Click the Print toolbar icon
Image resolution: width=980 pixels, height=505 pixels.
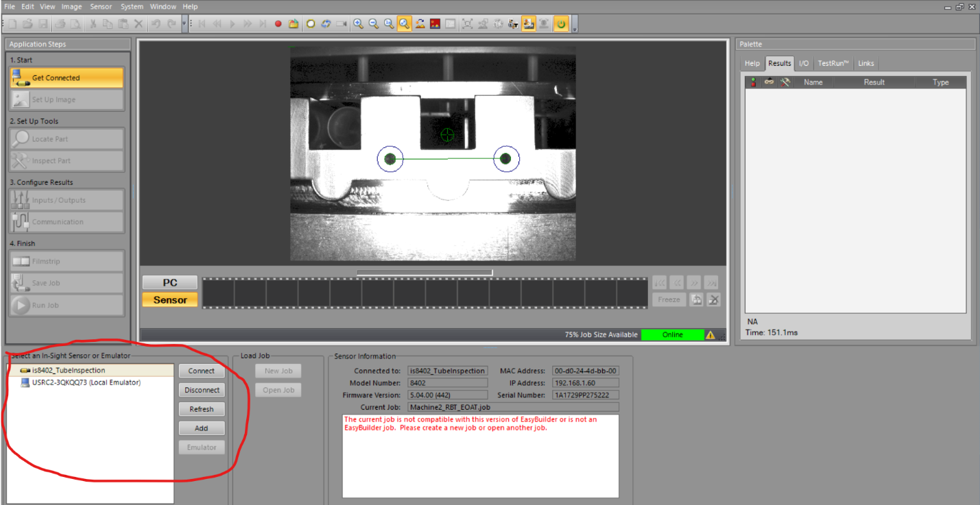pyautogui.click(x=60, y=23)
